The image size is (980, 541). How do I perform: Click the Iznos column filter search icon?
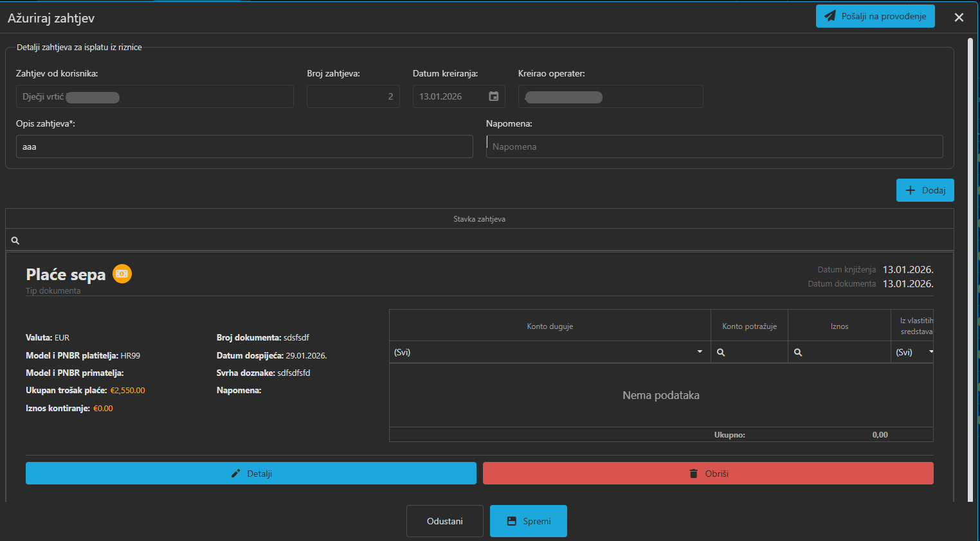[798, 352]
